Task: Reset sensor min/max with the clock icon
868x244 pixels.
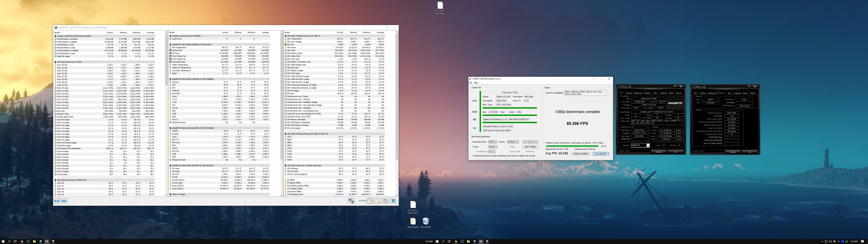Action: (x=370, y=201)
